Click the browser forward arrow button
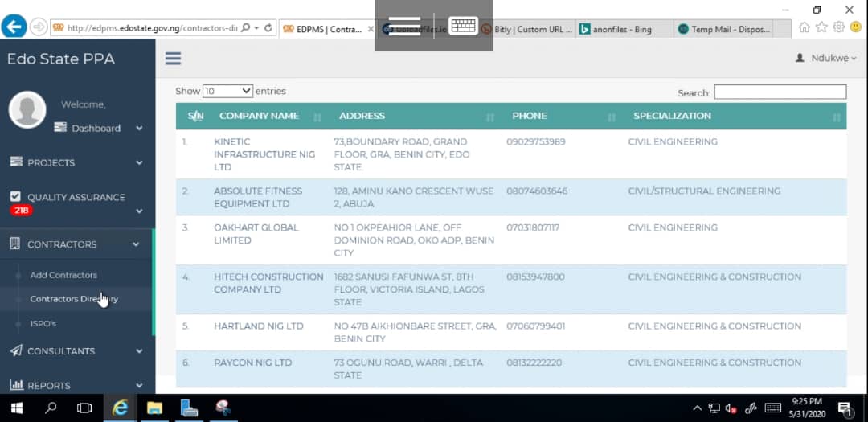The height and width of the screenshot is (422, 868). point(39,27)
